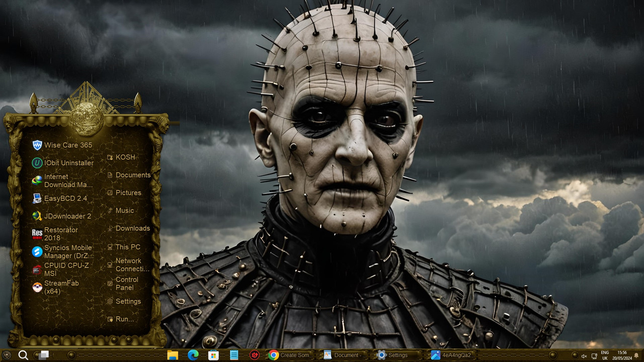
Task: Open the Music folder
Action: 121,211
